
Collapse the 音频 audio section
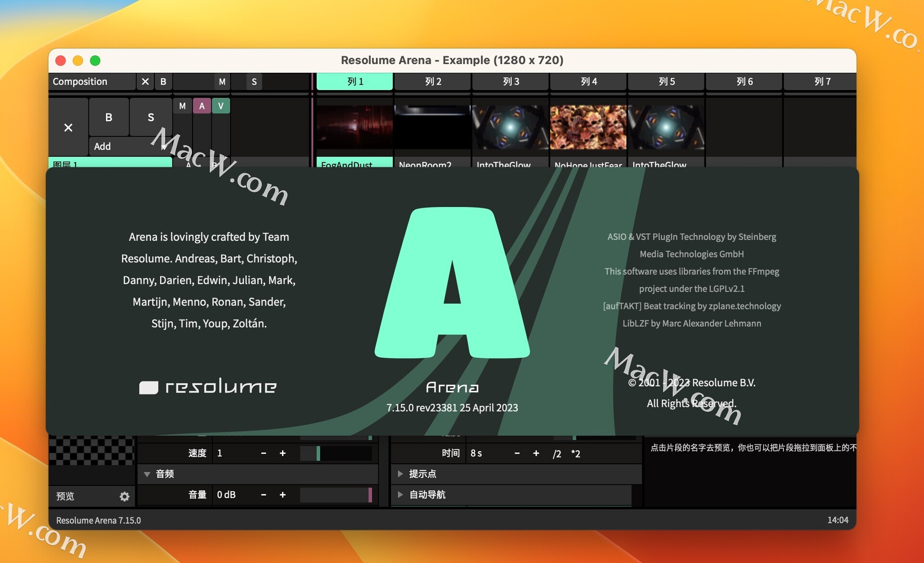pyautogui.click(x=147, y=474)
